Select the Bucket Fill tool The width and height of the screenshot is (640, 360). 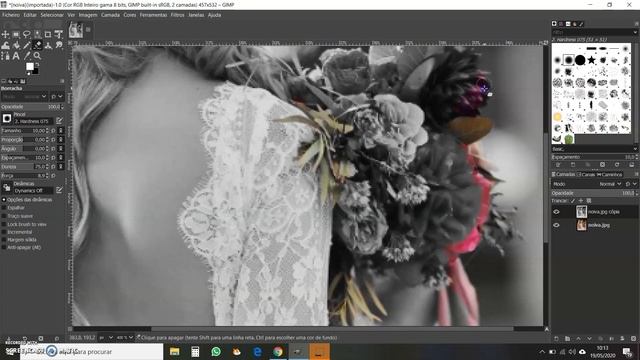(x=16, y=45)
